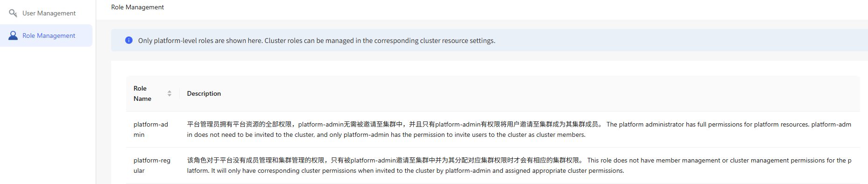This screenshot has height=184, width=868.
Task: Sort Role Name ascending using up caret
Action: (169, 92)
